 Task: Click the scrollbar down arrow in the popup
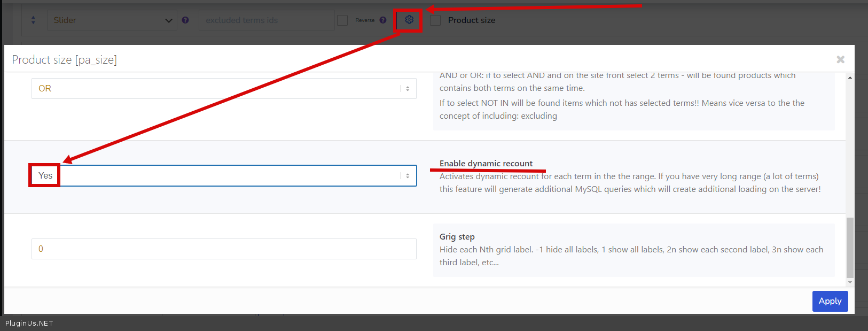(x=850, y=282)
